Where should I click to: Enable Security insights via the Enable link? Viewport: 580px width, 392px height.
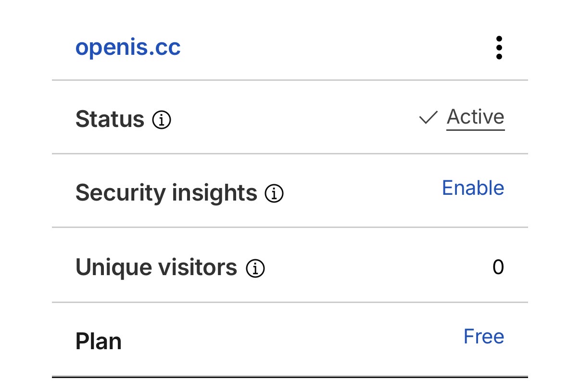point(473,188)
